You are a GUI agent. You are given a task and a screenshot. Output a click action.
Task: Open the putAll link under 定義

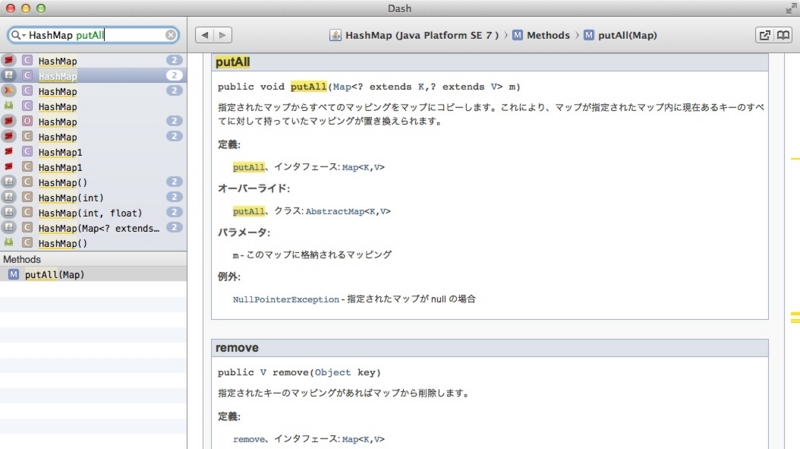click(x=248, y=167)
